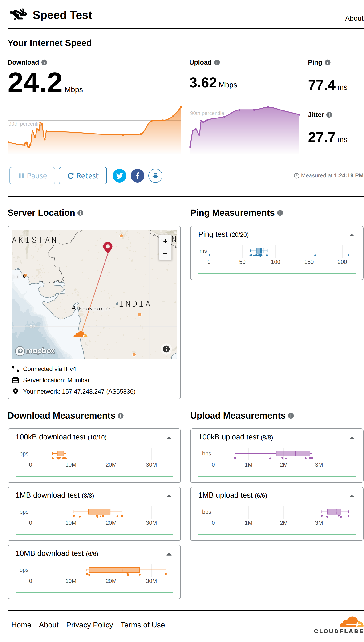Screen dimensions: 364x642
Task: Pause the running speed test
Action: pyautogui.click(x=32, y=176)
